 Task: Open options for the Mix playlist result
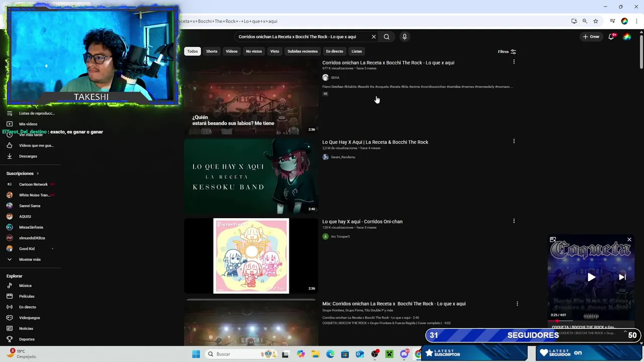pos(517,304)
